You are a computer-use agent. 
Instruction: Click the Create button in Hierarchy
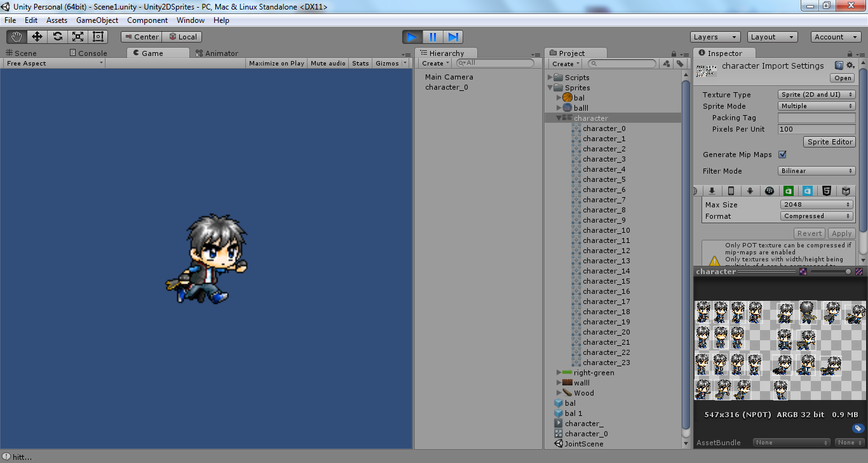coord(435,64)
